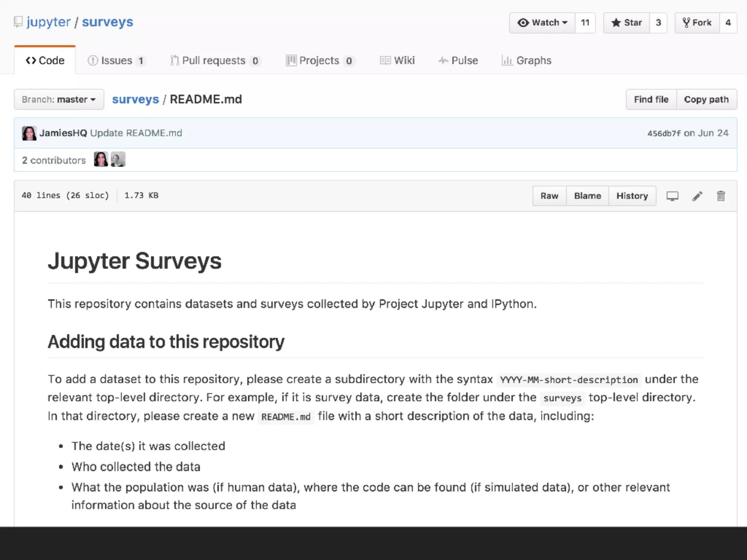Viewport: 747px width, 560px height.
Task: Click the Copy path button
Action: [706, 100]
